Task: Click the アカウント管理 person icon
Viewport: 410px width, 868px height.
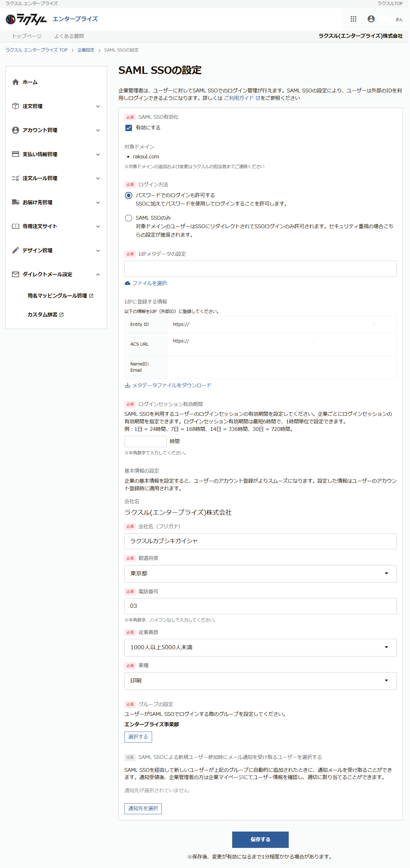Action: point(15,130)
